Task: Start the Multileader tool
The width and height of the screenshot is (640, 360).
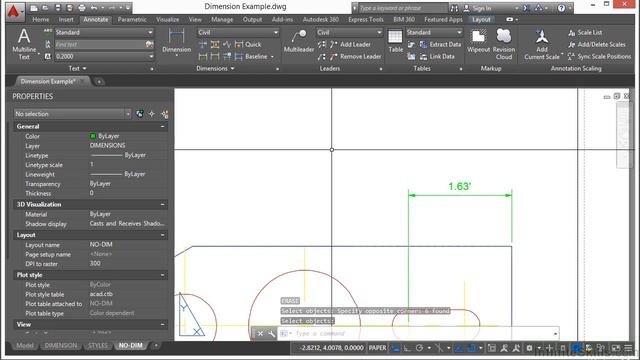Action: (x=299, y=42)
